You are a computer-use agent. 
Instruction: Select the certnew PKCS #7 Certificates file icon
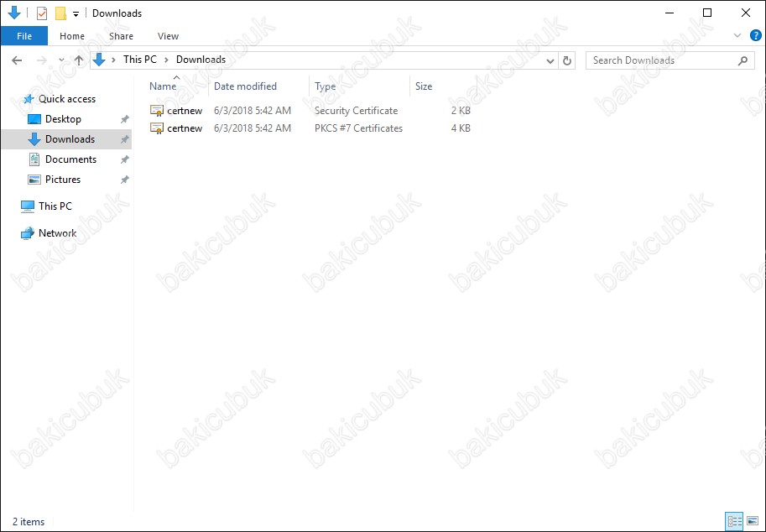[156, 128]
